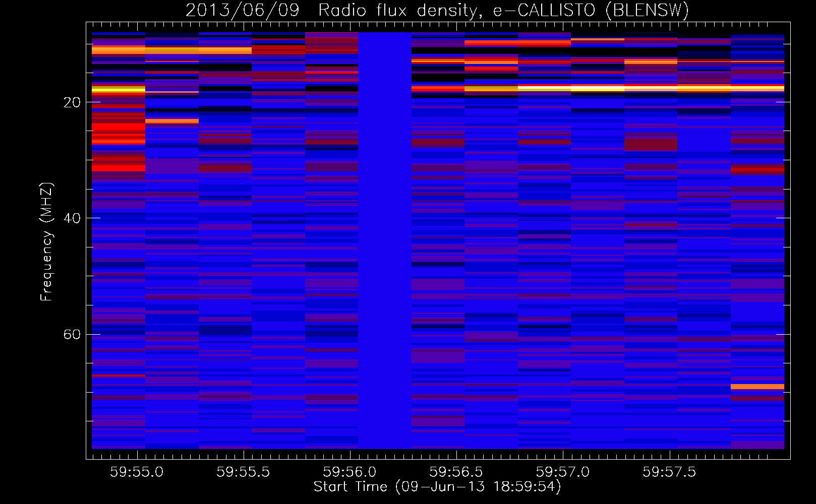The width and height of the screenshot is (816, 504).
Task: Click the frequency tick label '40'
Action: [72, 218]
